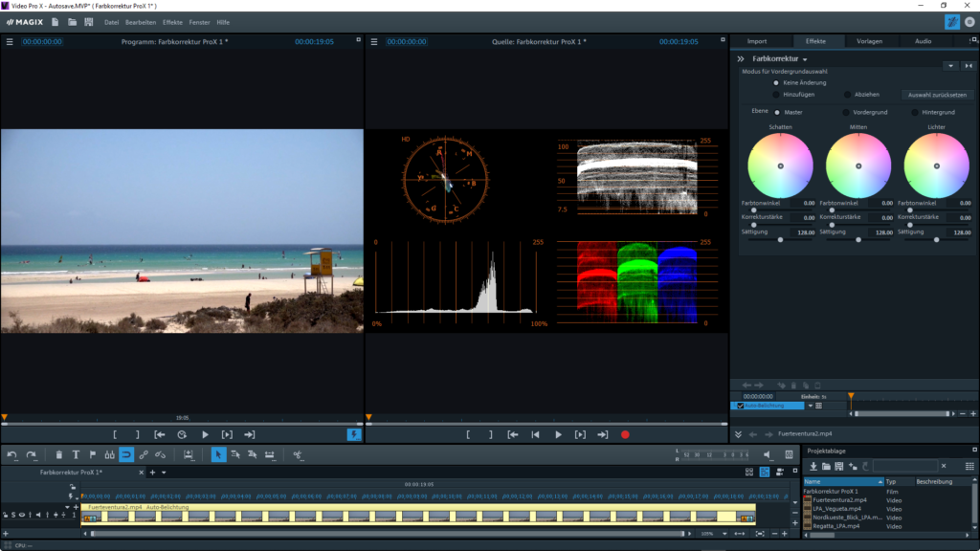Image resolution: width=980 pixels, height=551 pixels.
Task: Toggle the Auto-Belichtung effect checkbox
Action: point(741,406)
